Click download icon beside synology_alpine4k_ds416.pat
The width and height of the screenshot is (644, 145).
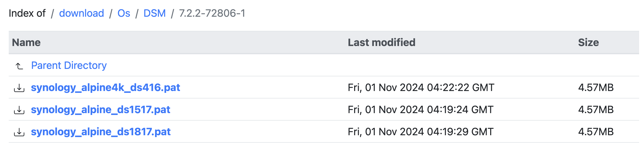(19, 88)
